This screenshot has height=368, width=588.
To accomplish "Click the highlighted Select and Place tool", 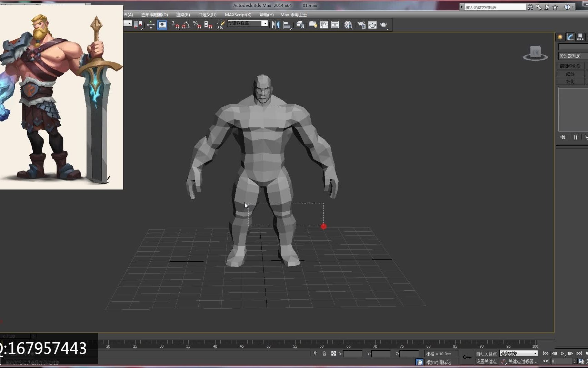I will click(162, 25).
